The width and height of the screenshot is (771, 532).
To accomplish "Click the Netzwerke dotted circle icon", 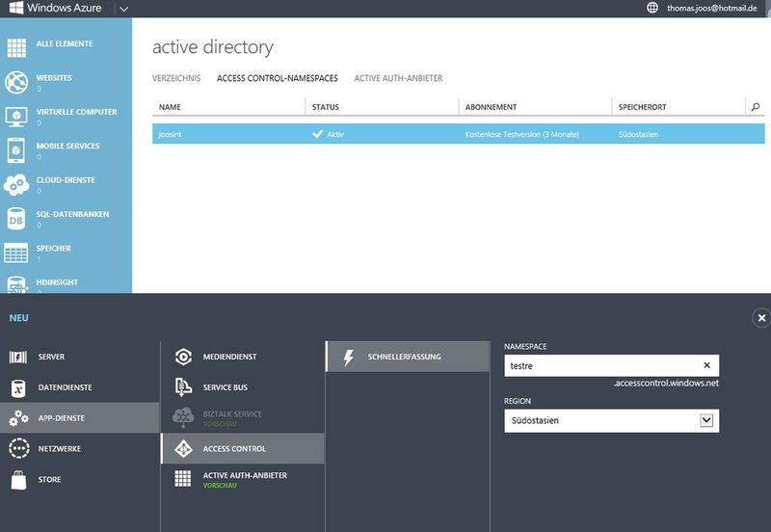I will (18, 449).
